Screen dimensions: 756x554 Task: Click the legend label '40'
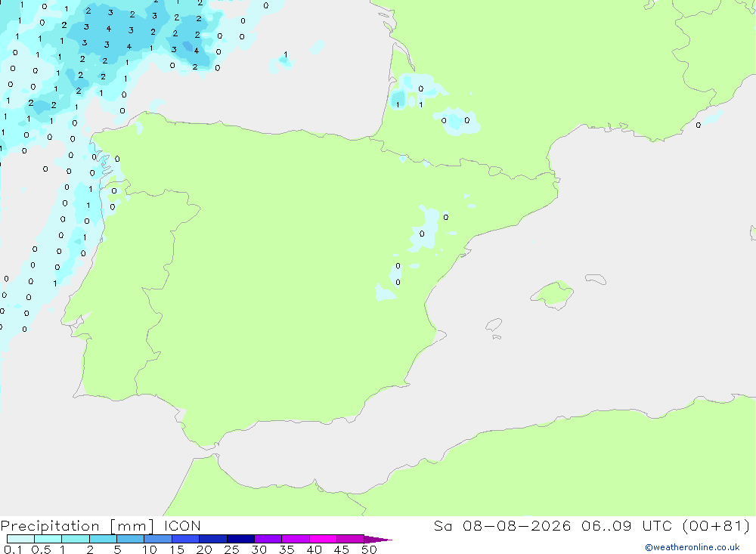pos(314,549)
